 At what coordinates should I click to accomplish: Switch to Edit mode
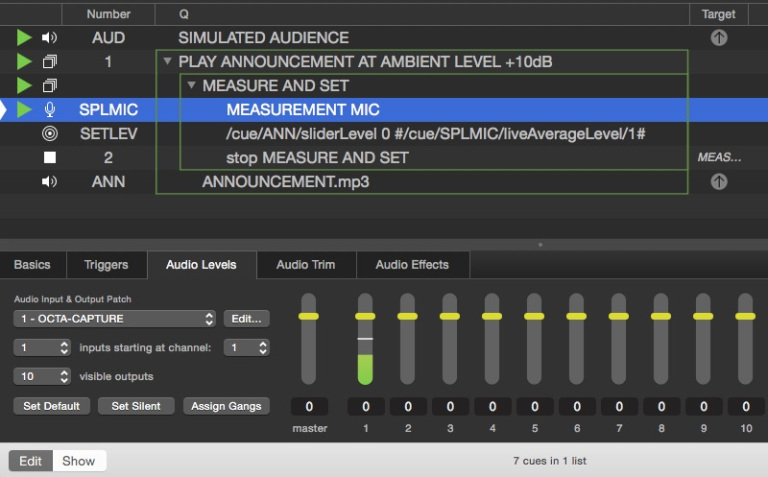pyautogui.click(x=31, y=461)
